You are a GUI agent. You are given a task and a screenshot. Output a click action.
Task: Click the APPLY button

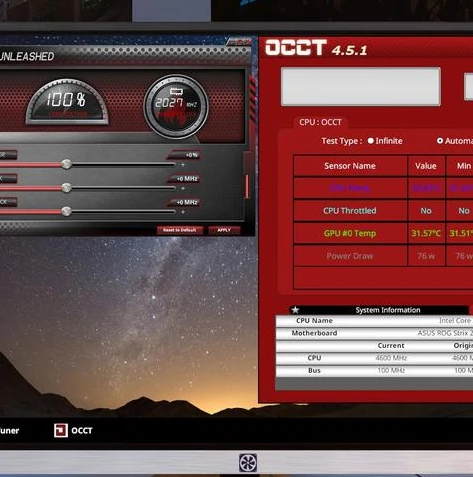224,230
